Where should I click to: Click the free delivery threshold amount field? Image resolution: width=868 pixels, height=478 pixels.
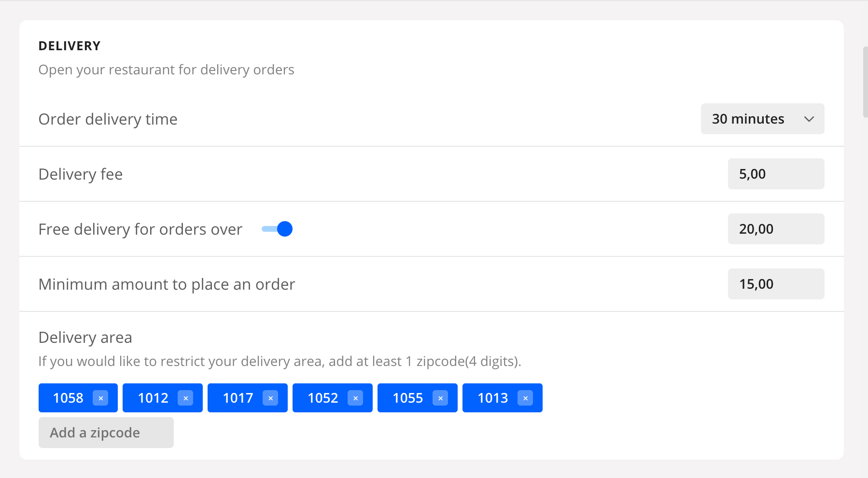pos(775,229)
